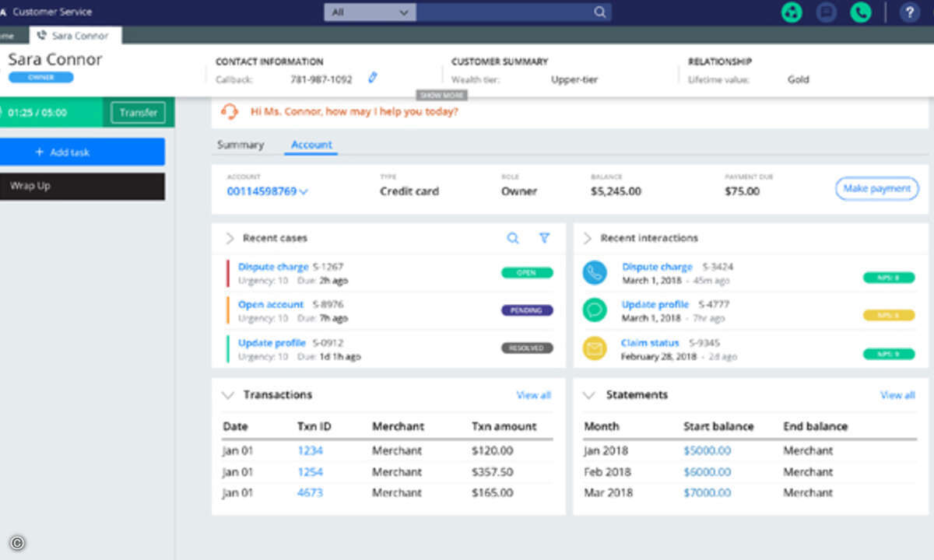Open Claim status S-9345 interaction link

[x=650, y=343]
